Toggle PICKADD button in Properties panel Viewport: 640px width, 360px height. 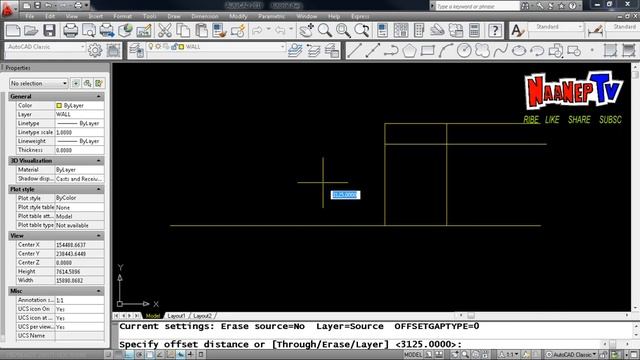tap(76, 83)
